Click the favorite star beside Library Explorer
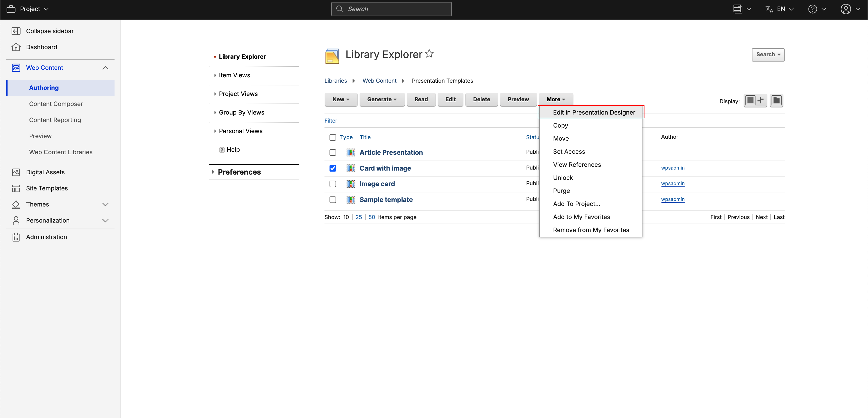The width and height of the screenshot is (868, 418). (x=429, y=54)
